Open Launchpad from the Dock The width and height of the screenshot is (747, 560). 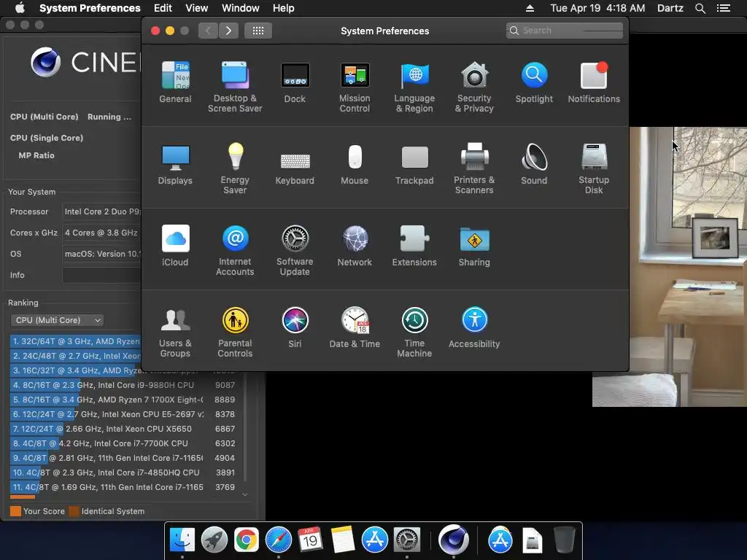(x=214, y=540)
